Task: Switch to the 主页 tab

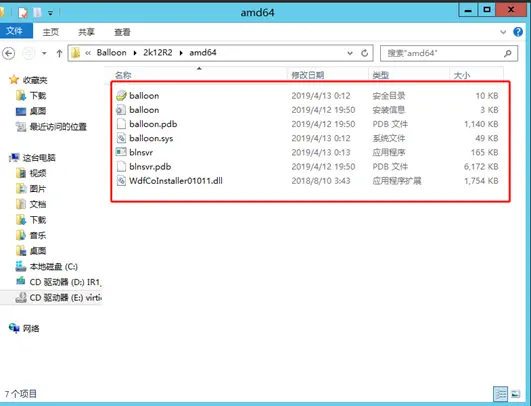Action: [x=51, y=32]
